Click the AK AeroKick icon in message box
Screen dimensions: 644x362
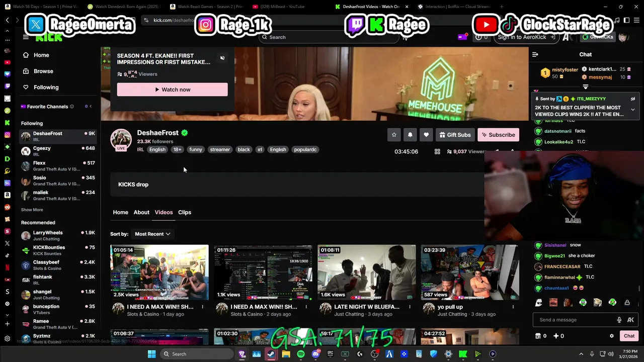630,320
